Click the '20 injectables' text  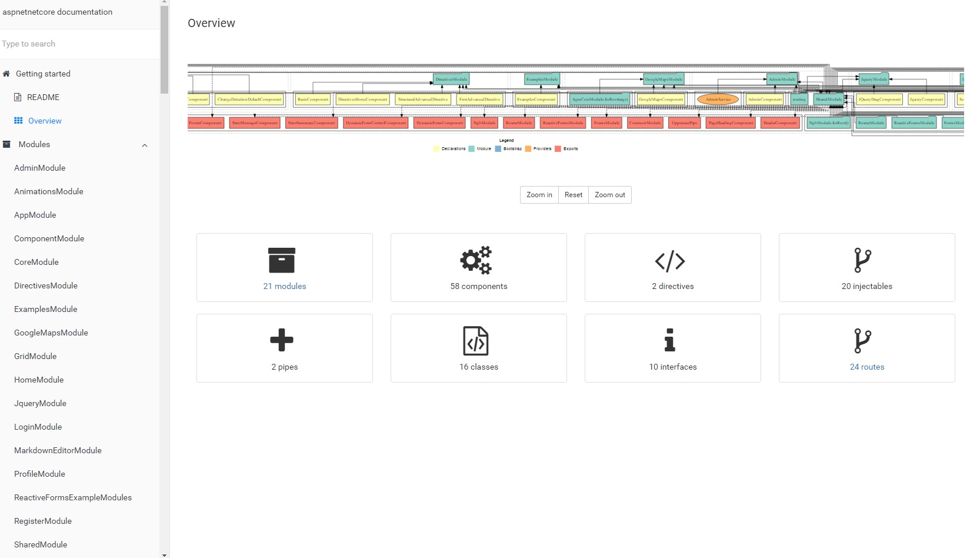(867, 286)
